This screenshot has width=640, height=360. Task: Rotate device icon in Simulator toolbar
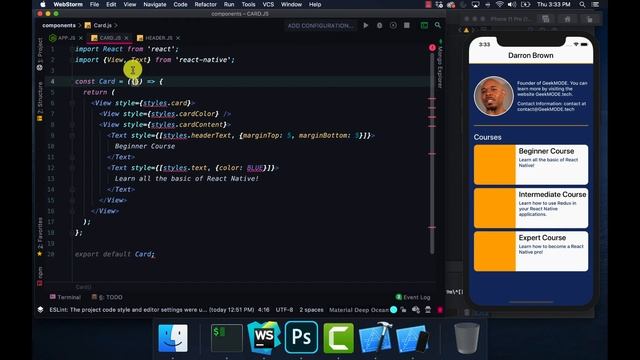589,19
